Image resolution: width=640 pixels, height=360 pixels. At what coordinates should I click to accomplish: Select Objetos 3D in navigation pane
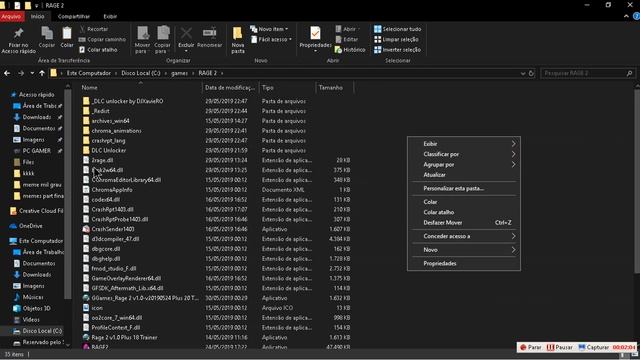click(x=36, y=309)
